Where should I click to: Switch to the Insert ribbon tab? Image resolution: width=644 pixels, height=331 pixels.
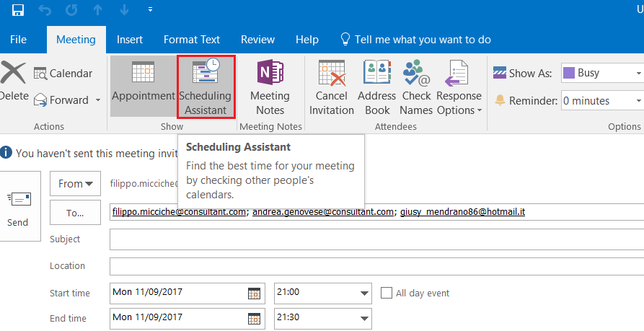pyautogui.click(x=130, y=40)
